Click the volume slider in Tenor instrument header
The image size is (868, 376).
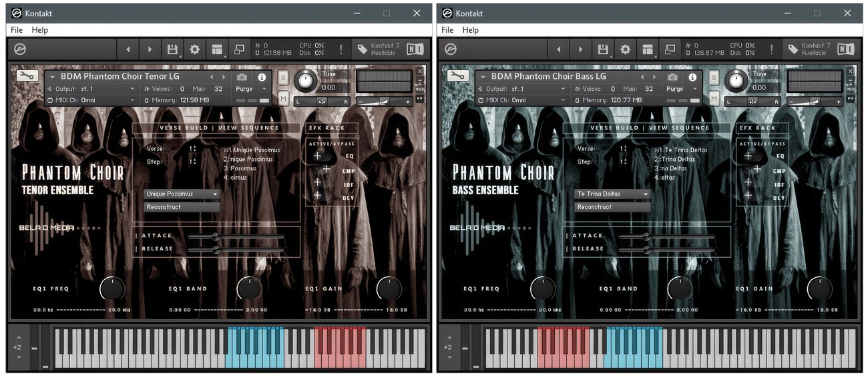point(384,102)
